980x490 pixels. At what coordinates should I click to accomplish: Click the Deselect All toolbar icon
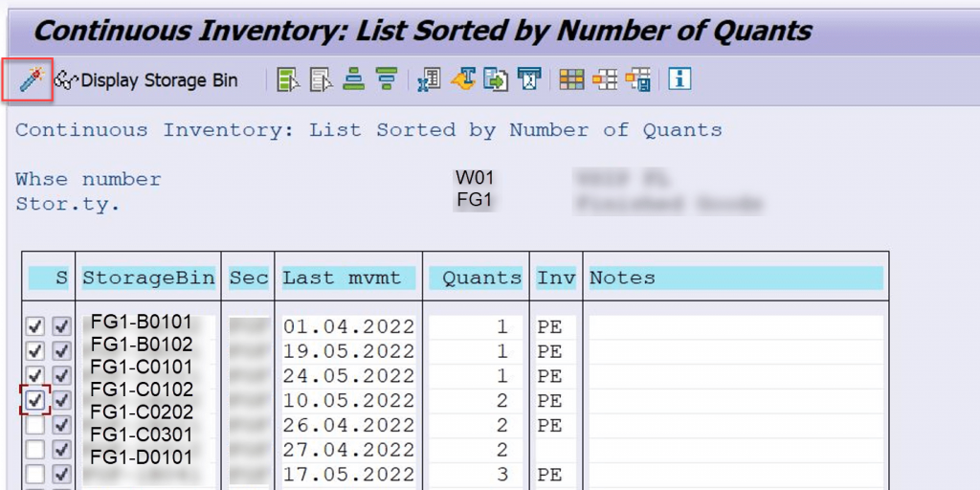[322, 80]
